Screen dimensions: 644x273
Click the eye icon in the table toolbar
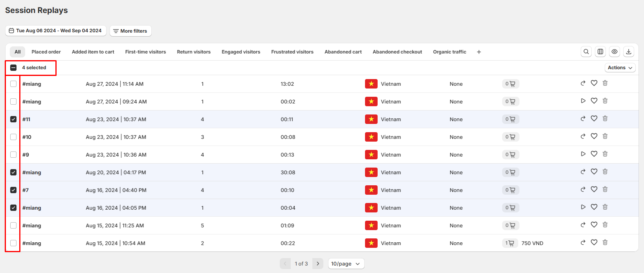click(x=614, y=52)
